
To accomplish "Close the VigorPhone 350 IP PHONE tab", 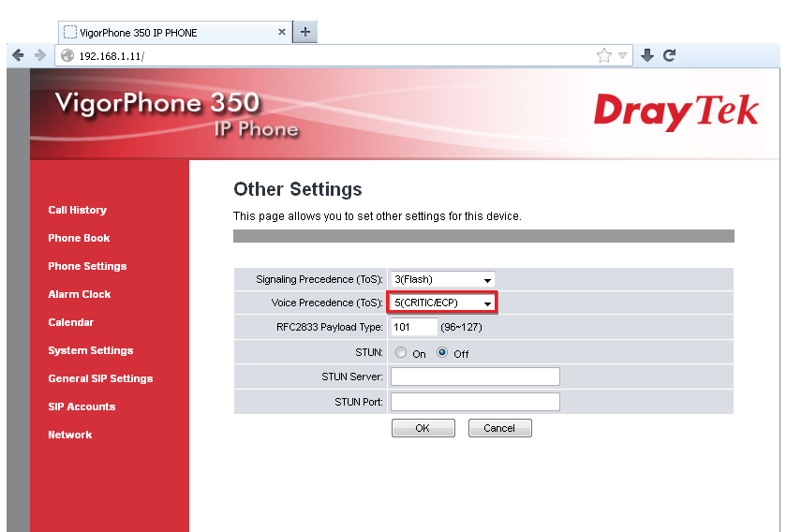I will coord(282,32).
